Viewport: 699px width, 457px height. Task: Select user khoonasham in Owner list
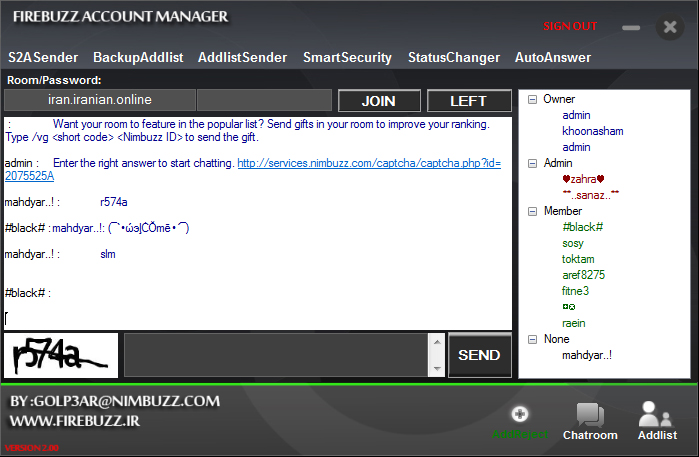click(592, 131)
